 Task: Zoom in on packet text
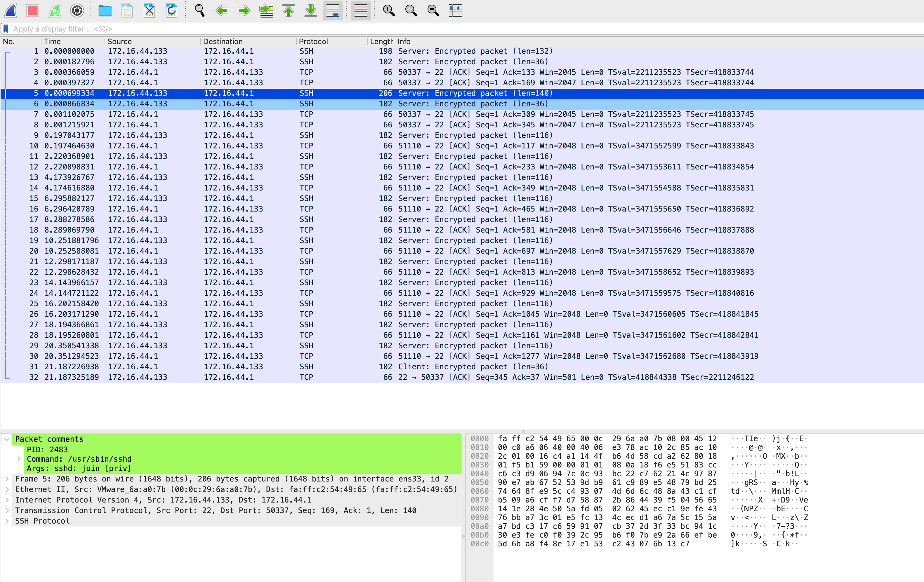pos(389,10)
